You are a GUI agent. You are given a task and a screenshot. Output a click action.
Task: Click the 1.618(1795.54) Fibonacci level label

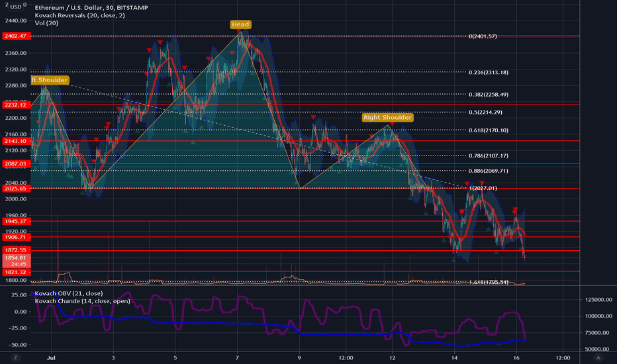pyautogui.click(x=489, y=282)
